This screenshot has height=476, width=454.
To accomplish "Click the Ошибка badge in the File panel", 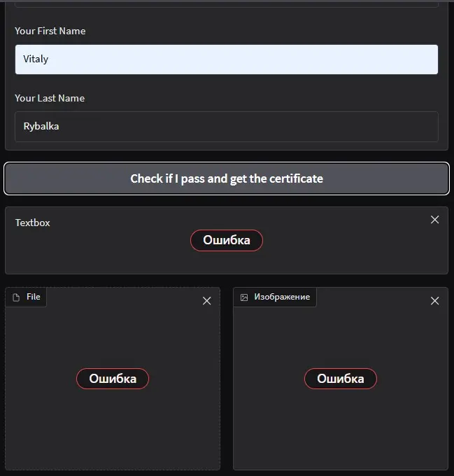I will click(113, 379).
